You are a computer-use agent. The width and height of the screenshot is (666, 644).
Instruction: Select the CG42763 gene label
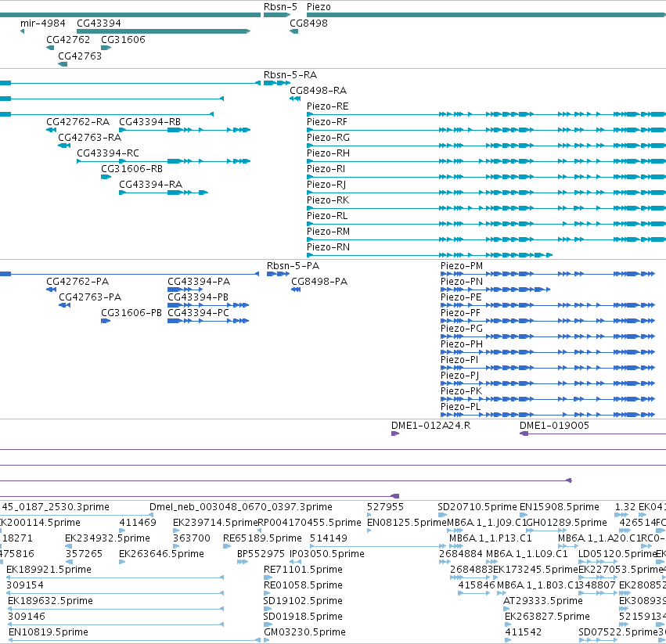(x=80, y=56)
